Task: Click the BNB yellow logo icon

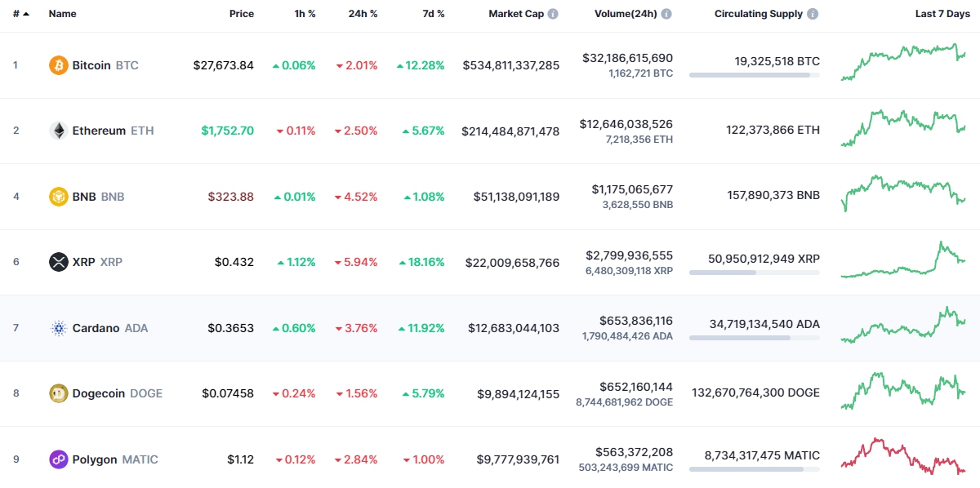Action: click(x=59, y=197)
